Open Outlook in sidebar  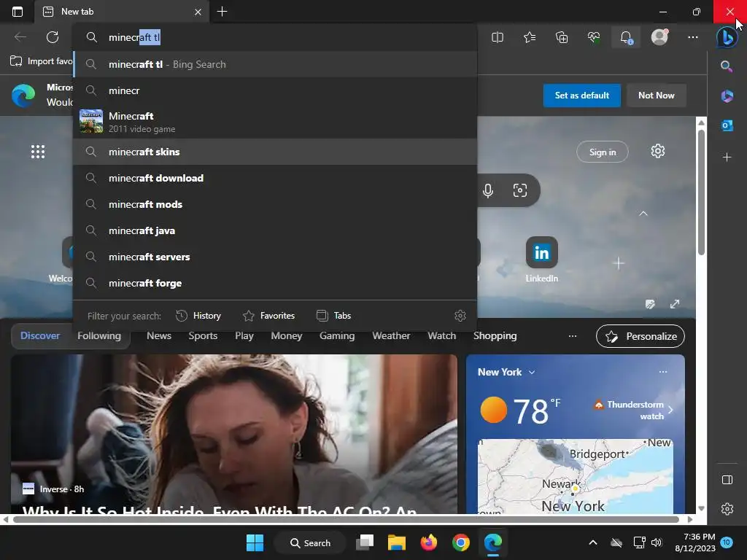[x=727, y=125]
